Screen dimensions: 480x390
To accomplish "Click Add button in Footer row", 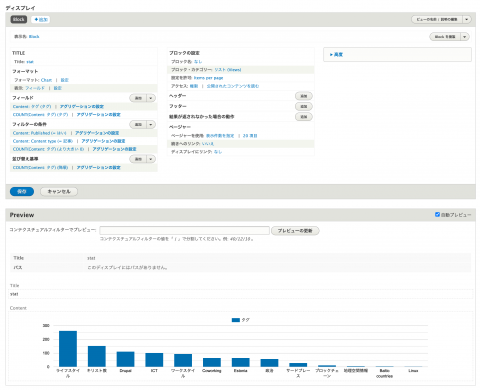I will coord(304,106).
